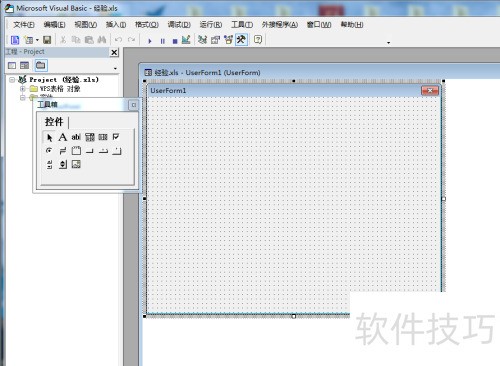Select the ToggleButton control in toolbox
The height and width of the screenshot is (366, 500).
tap(63, 151)
